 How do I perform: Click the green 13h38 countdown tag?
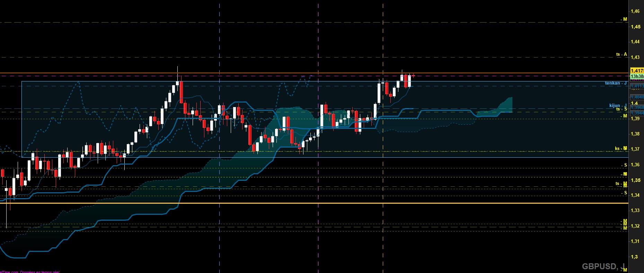(637, 76)
